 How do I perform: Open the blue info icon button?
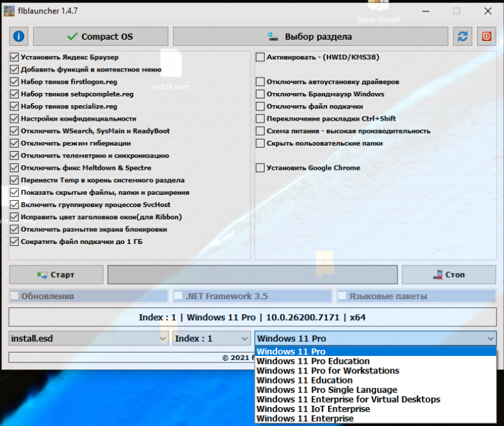coord(19,36)
